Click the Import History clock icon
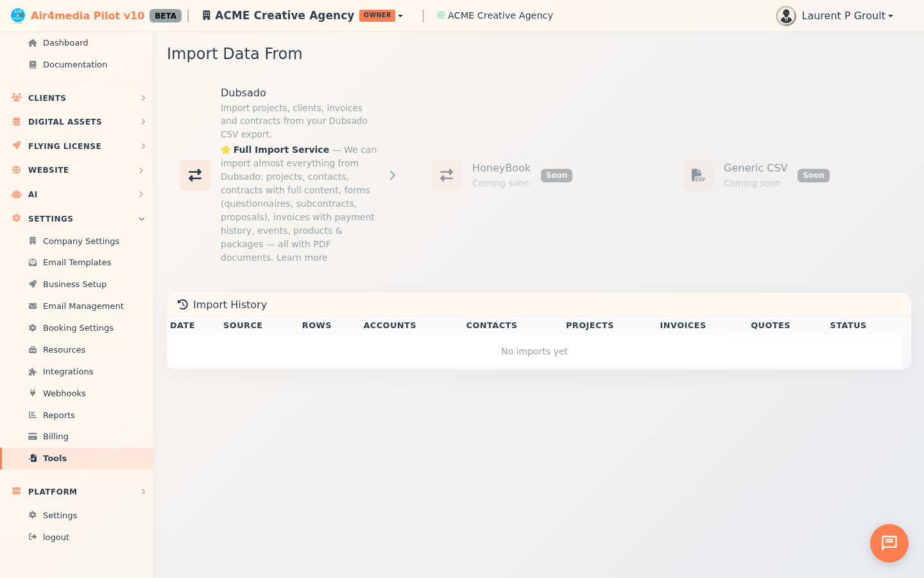 183,304
